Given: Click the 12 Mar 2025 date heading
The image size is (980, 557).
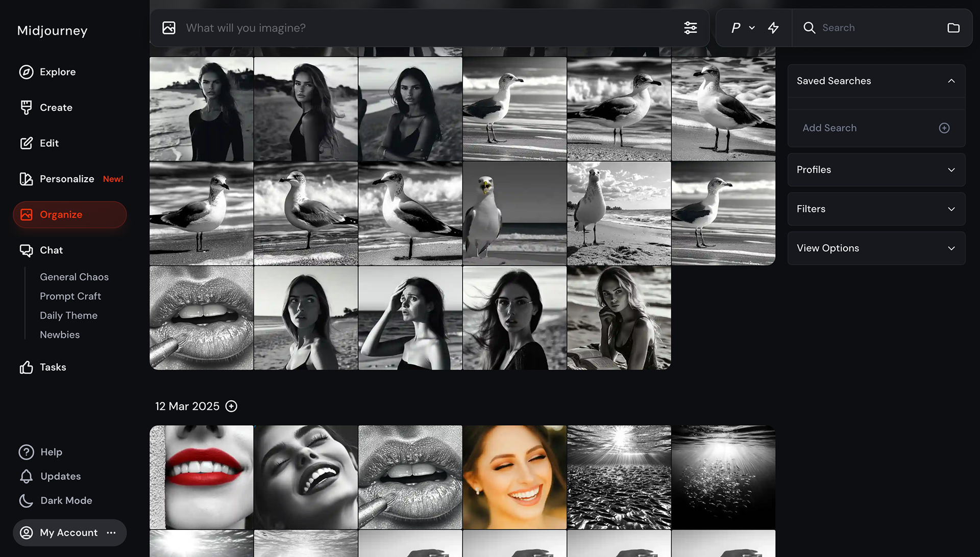Looking at the screenshot, I should click(x=187, y=406).
